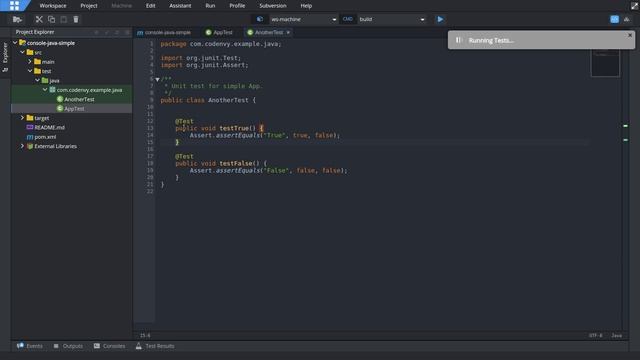This screenshot has width=640, height=360.
Task: Click the Delete trash toolbar icon
Action: pyautogui.click(x=76, y=19)
